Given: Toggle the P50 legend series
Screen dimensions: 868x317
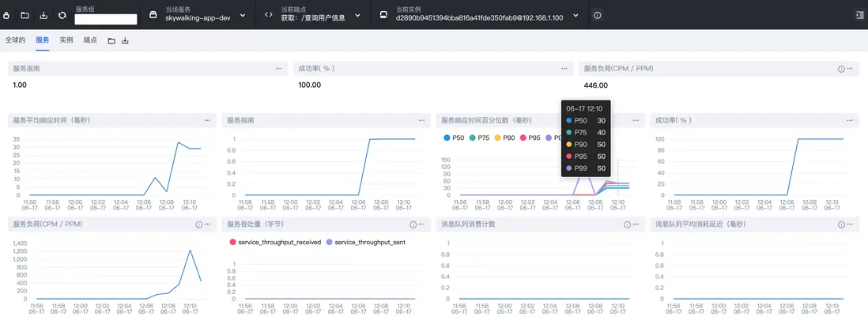Looking at the screenshot, I should tap(454, 138).
